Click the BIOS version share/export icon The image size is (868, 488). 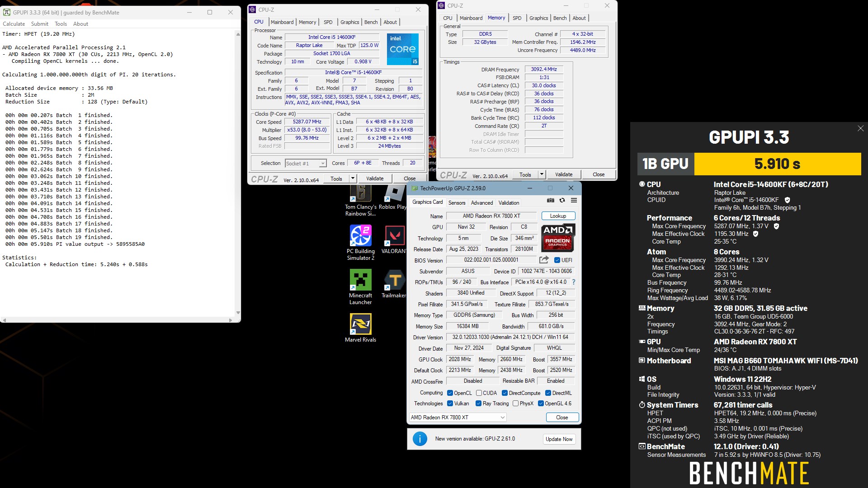[544, 260]
